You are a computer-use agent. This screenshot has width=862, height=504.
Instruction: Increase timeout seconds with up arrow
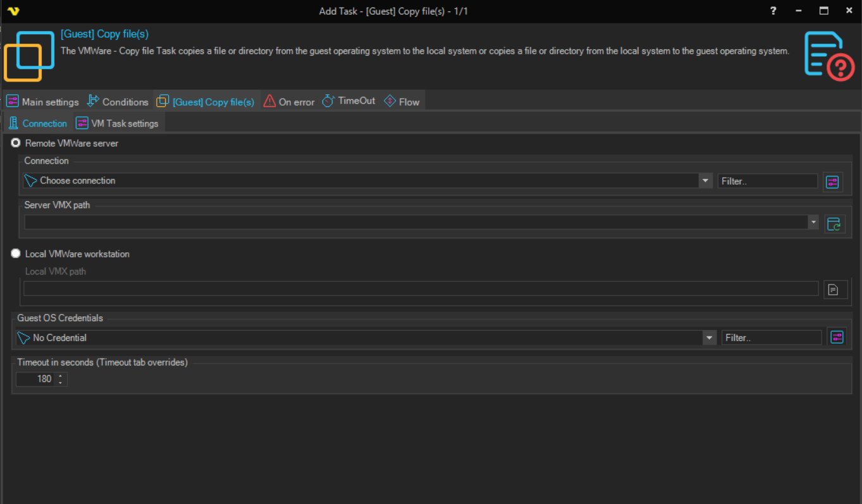(x=61, y=376)
